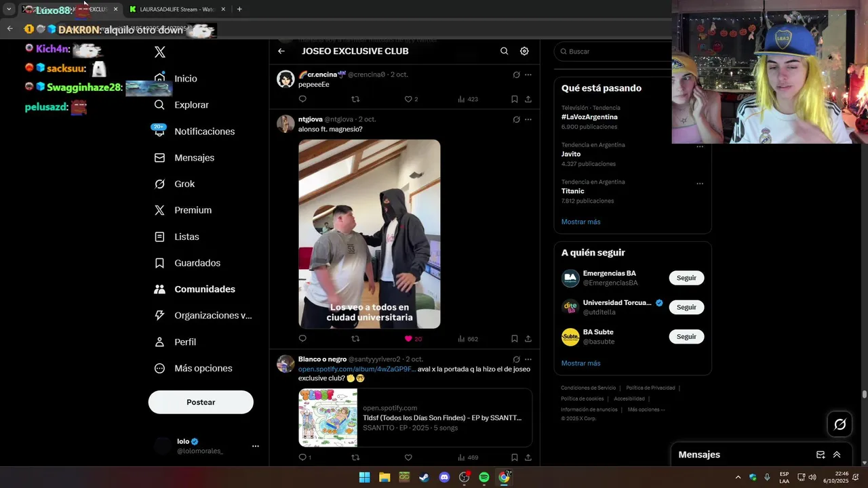The image size is (868, 488).
Task: Open Grok from the sidebar
Action: [175, 184]
